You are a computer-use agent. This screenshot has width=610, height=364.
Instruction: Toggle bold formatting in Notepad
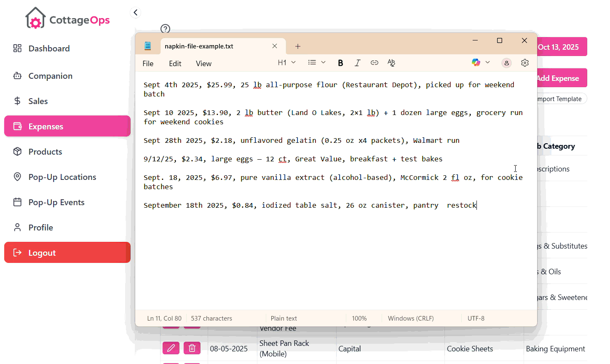[340, 62]
